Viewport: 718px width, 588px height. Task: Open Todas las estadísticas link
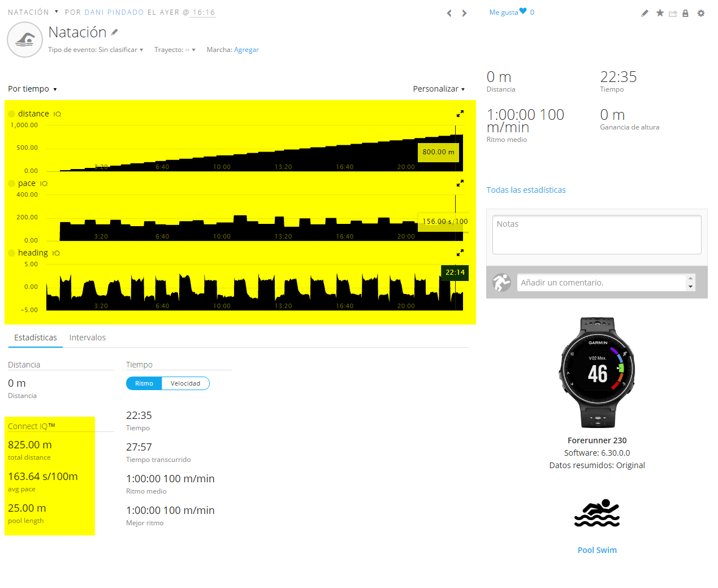pyautogui.click(x=526, y=190)
